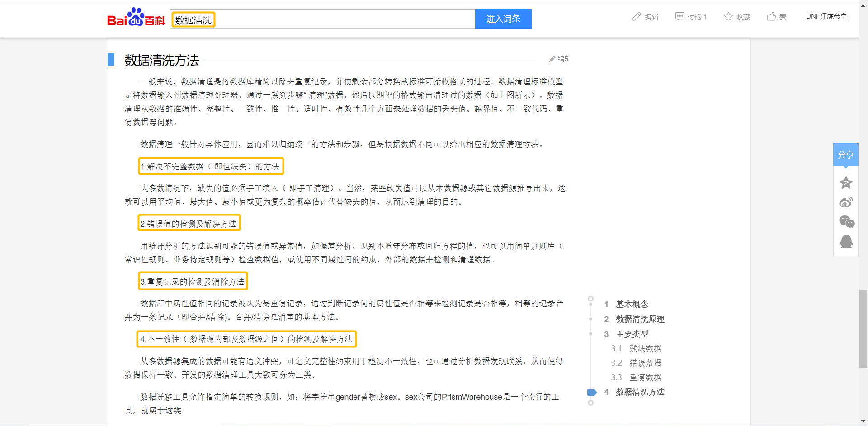The image size is (868, 426).
Task: Jump to section 3 主要类型
Action: click(631, 334)
